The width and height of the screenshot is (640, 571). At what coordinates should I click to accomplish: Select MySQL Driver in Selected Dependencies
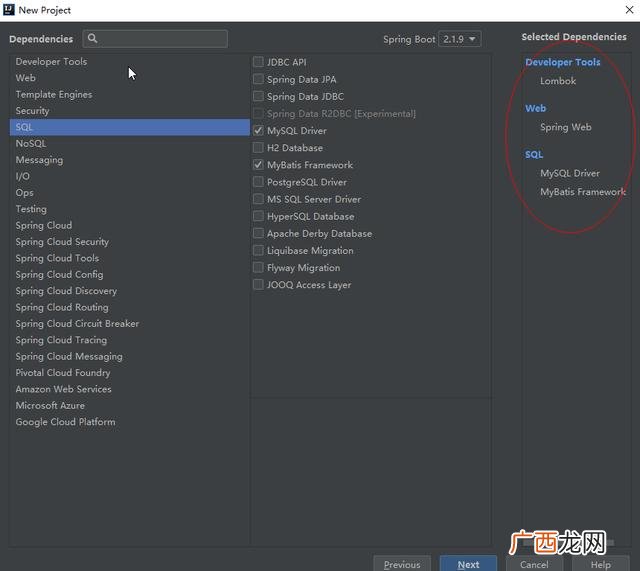click(x=570, y=173)
